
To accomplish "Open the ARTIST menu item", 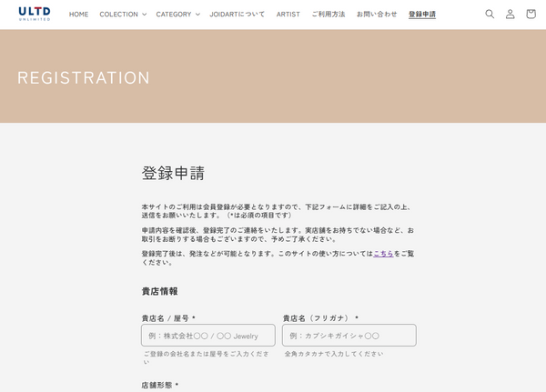I will click(x=288, y=15).
